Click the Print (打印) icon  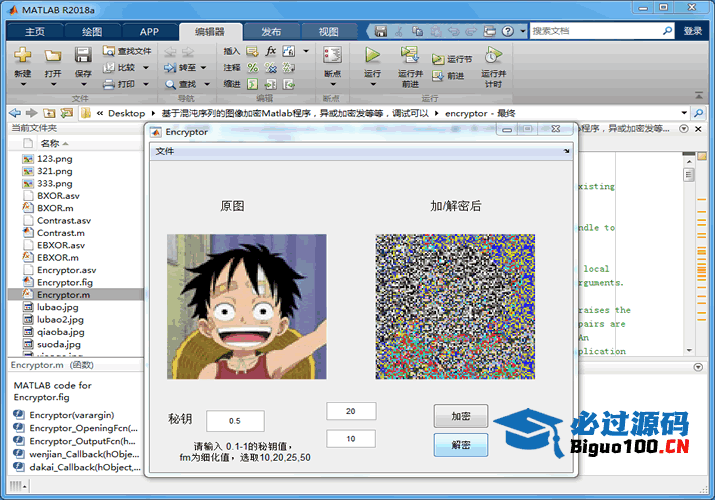(x=109, y=84)
